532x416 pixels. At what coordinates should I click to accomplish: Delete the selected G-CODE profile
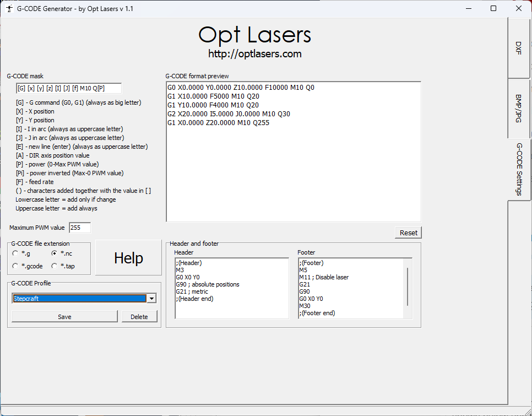coord(139,316)
